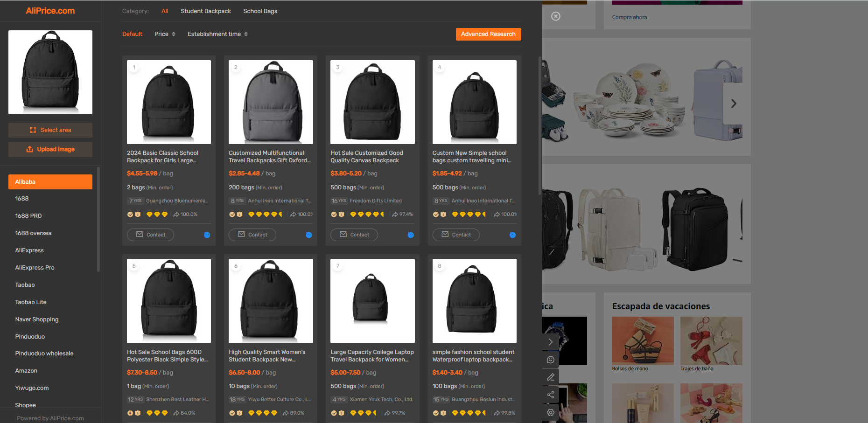Switch to the AliExpress platform
The height and width of the screenshot is (423, 868).
pyautogui.click(x=29, y=250)
